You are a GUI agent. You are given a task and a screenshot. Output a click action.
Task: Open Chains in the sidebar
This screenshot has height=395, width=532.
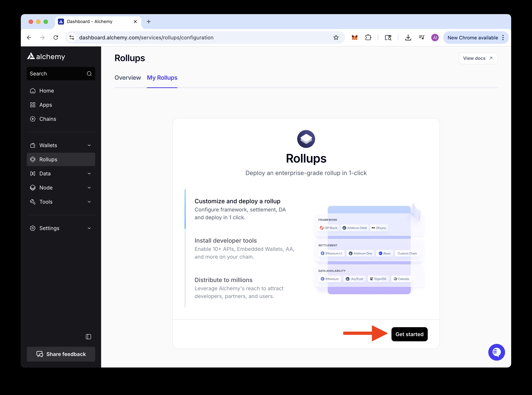click(x=61, y=119)
